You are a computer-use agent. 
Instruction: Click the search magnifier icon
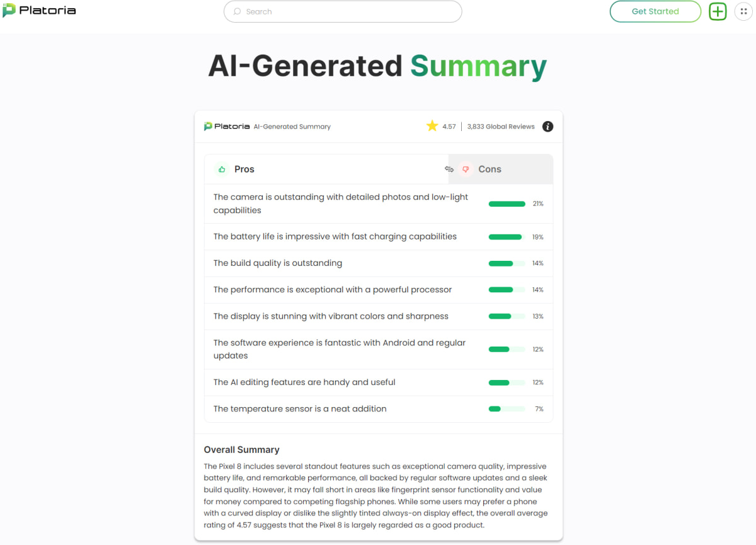(238, 11)
